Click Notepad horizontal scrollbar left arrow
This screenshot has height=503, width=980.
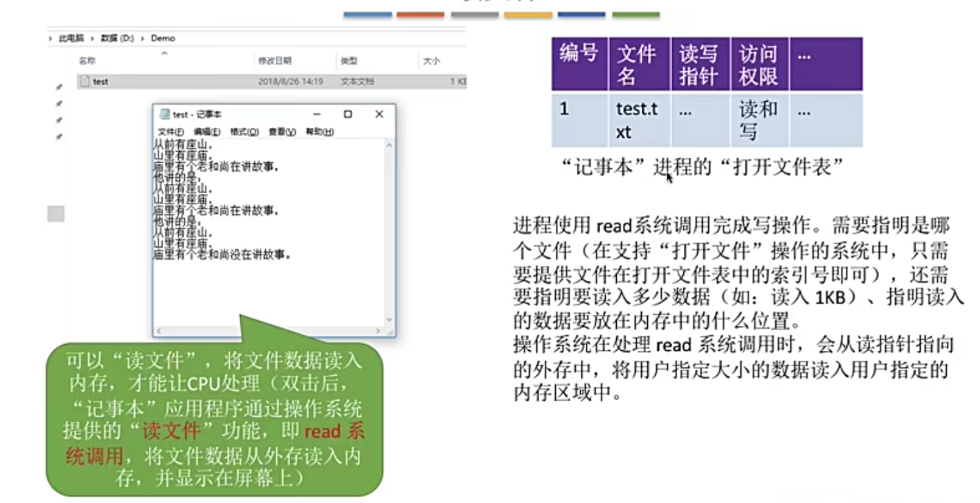(x=159, y=331)
